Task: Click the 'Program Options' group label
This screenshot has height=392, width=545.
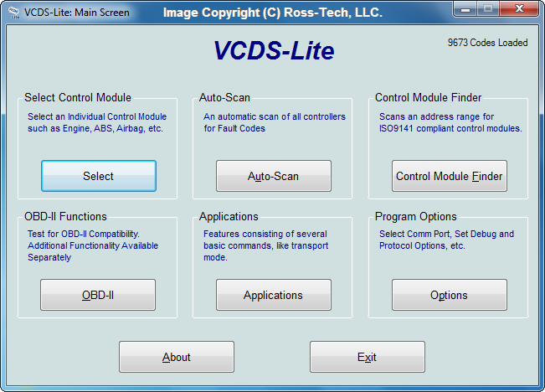Action: click(x=415, y=217)
